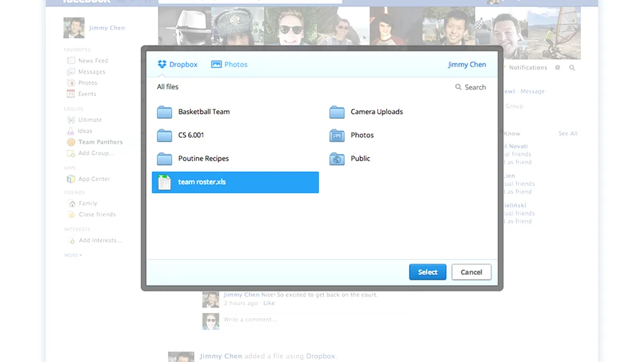644x362 pixels.
Task: Click the Cancel button
Action: point(472,272)
